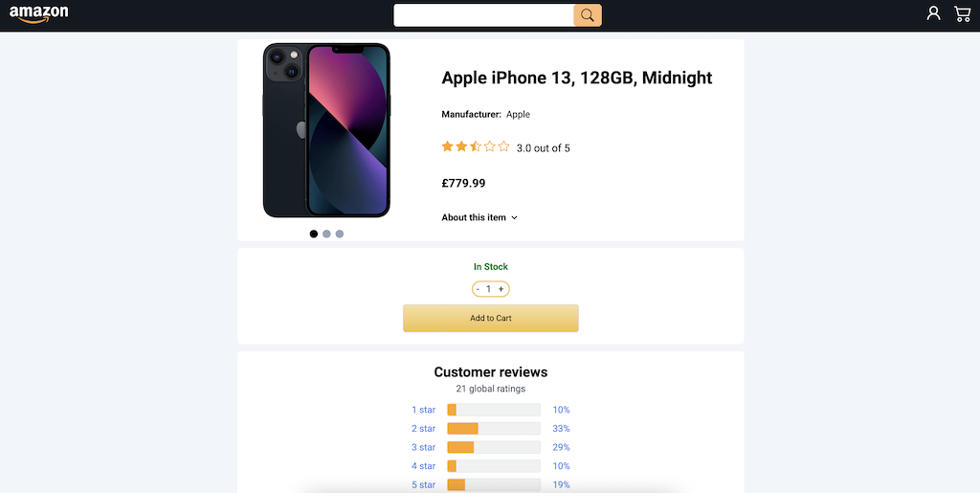Open the user account icon
This screenshot has height=493, width=980.
933,13
